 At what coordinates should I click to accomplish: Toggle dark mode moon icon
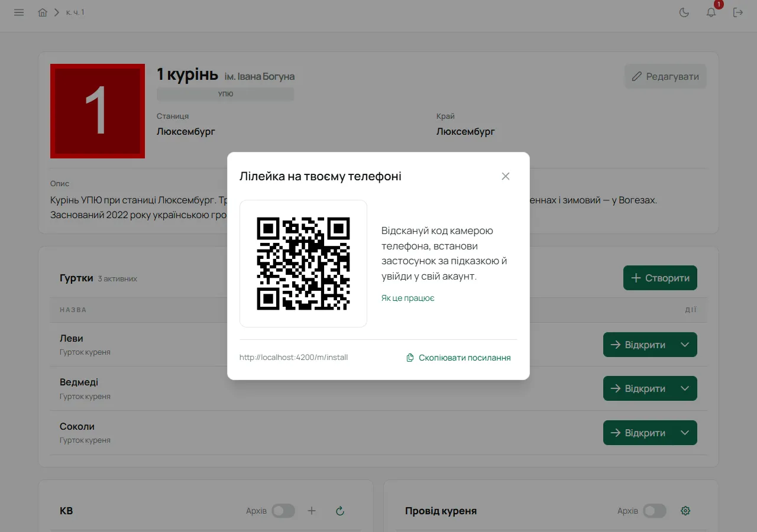coord(684,12)
